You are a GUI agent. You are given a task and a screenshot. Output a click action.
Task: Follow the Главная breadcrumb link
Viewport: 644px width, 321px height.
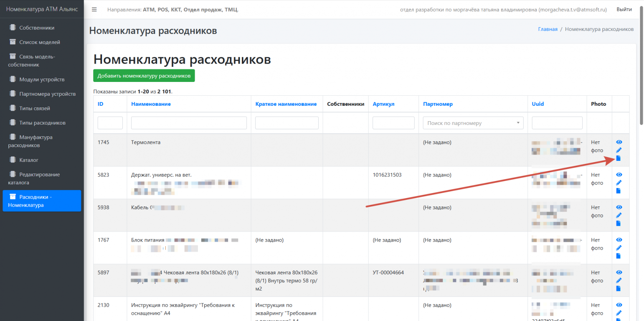pyautogui.click(x=548, y=29)
